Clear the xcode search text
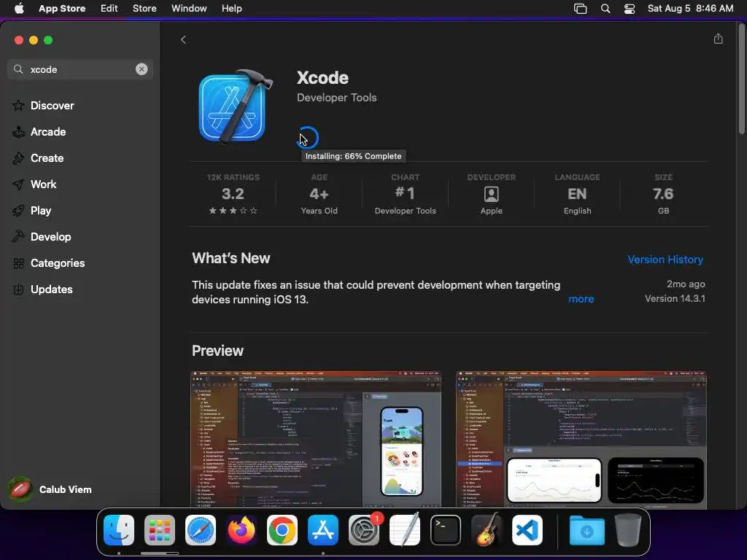Viewport: 747px width, 560px height. [x=142, y=69]
